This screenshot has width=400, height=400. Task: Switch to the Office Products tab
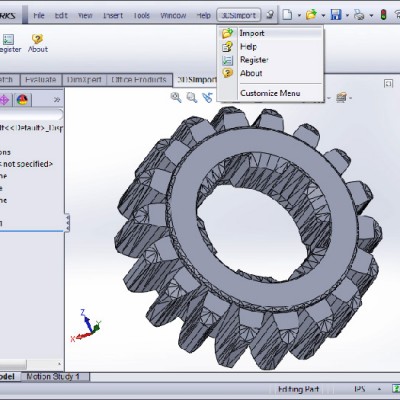[x=139, y=80]
